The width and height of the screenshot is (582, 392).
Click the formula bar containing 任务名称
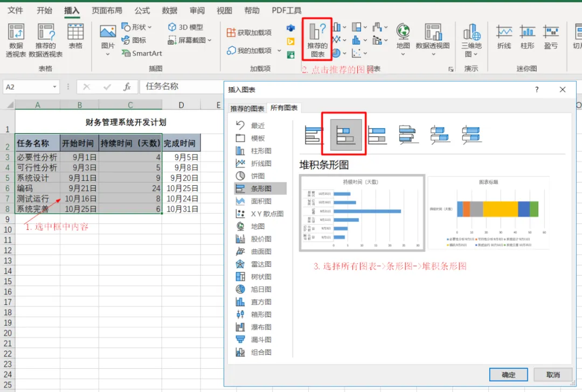[x=181, y=87]
